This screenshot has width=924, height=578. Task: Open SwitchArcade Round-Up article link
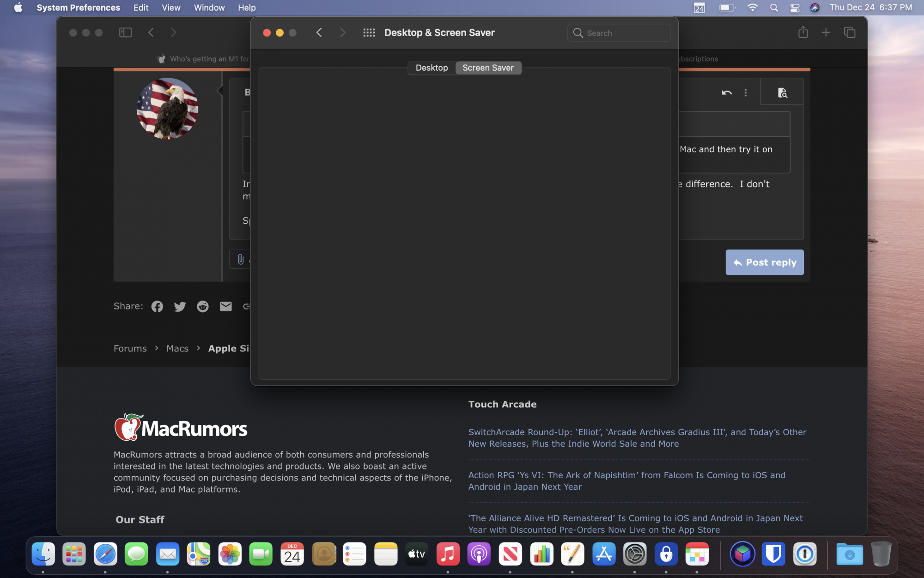[637, 437]
